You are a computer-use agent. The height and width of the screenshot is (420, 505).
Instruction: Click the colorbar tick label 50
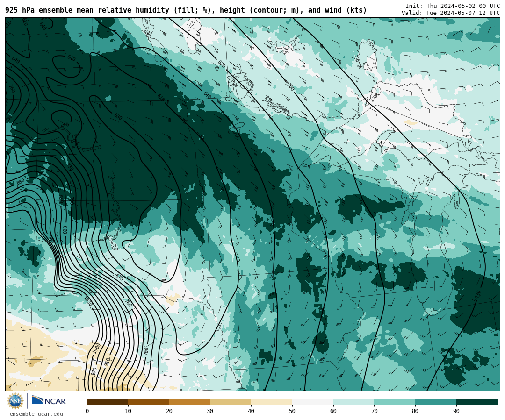(292, 411)
